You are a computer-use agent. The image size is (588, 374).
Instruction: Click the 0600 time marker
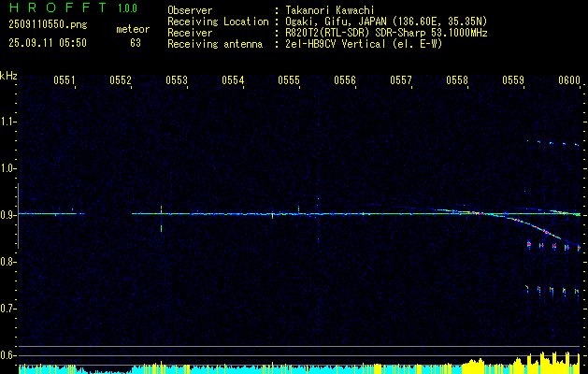click(569, 79)
